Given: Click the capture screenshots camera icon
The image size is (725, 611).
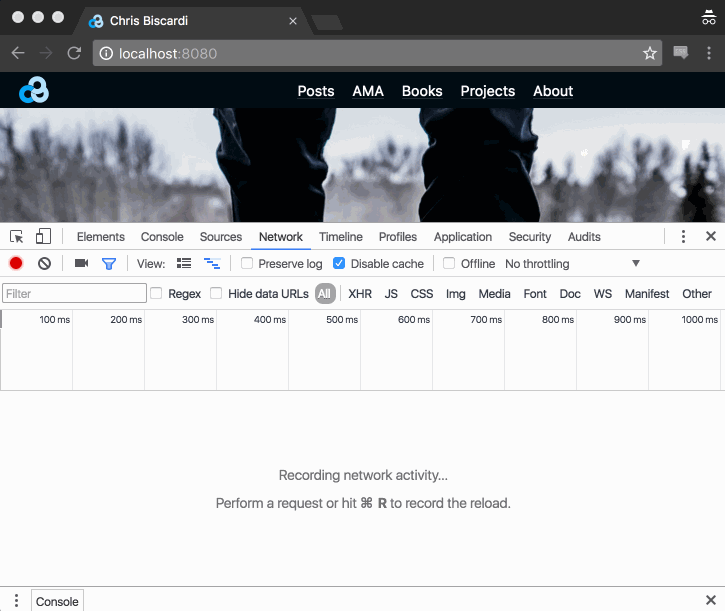Looking at the screenshot, I should [81, 263].
